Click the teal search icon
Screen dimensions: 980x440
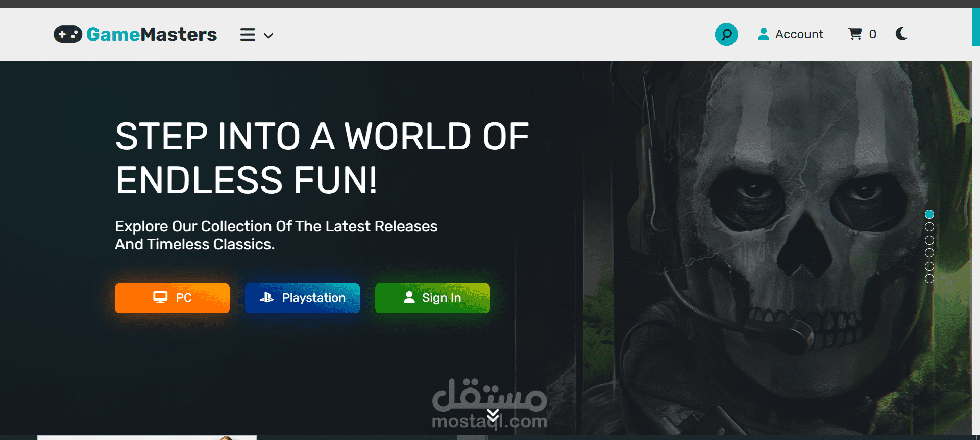[x=726, y=34]
